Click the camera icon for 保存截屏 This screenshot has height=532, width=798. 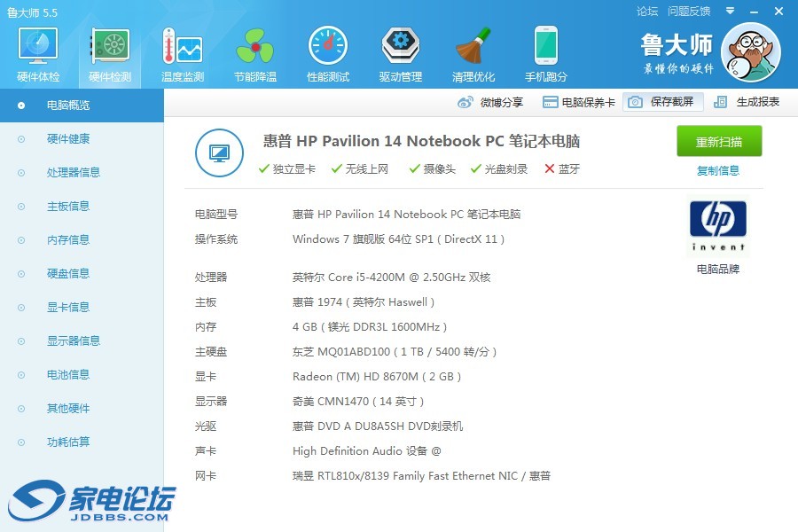click(x=635, y=102)
